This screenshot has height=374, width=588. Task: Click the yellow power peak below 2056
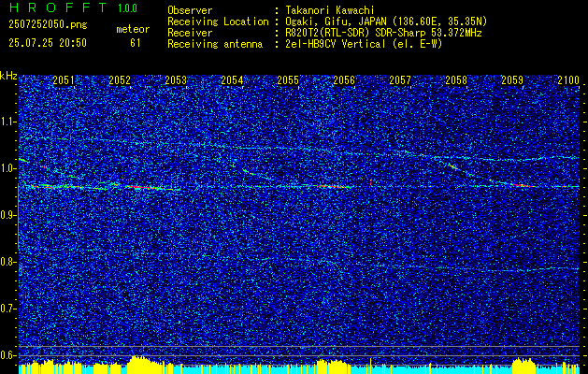[x=332, y=367]
